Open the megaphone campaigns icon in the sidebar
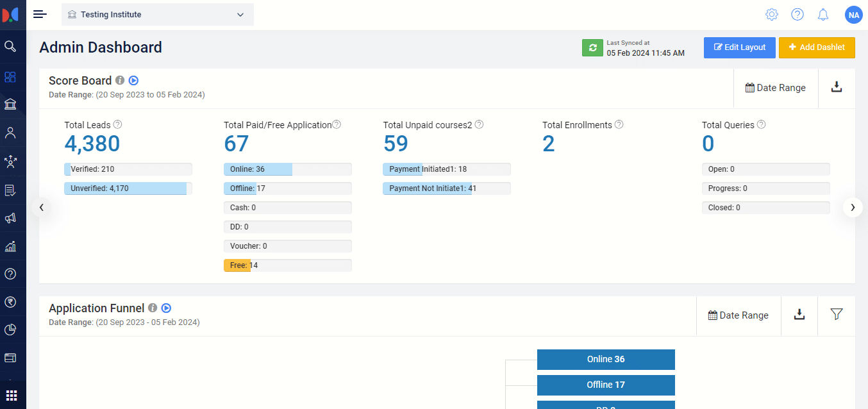This screenshot has height=409, width=868. [10, 218]
